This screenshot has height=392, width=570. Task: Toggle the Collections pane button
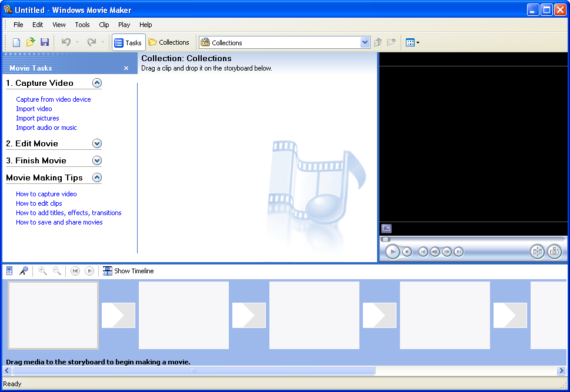point(169,42)
